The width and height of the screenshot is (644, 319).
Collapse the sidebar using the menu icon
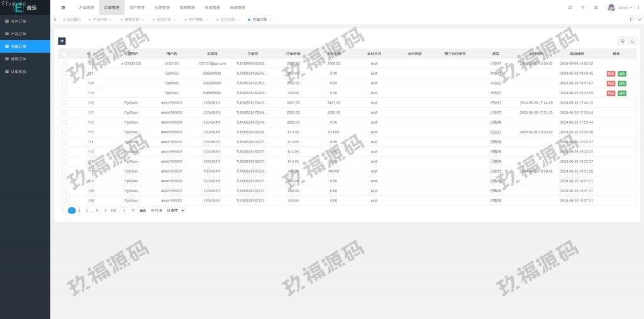pos(63,8)
